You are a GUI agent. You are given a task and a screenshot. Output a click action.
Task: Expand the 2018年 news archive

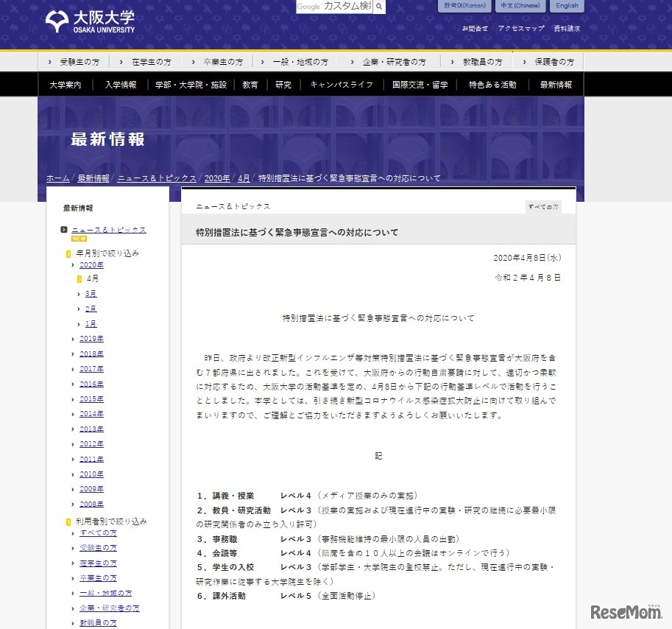pyautogui.click(x=91, y=354)
